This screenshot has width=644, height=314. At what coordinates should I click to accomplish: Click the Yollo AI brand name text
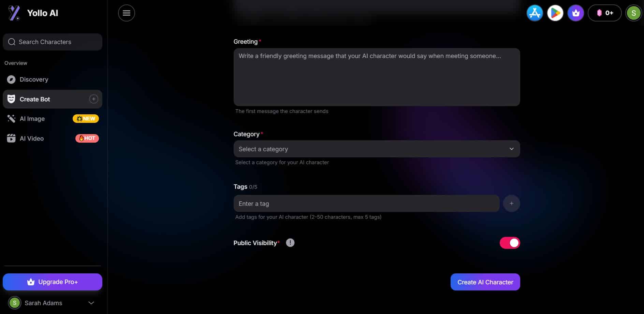coord(43,13)
